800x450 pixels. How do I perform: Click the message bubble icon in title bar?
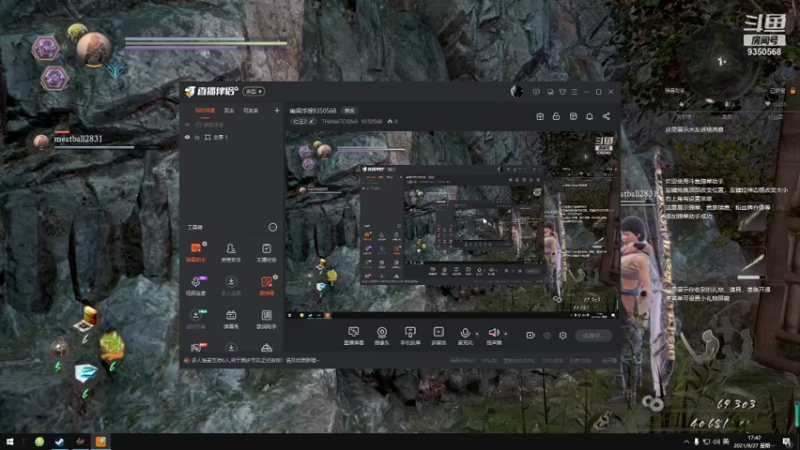(x=536, y=92)
